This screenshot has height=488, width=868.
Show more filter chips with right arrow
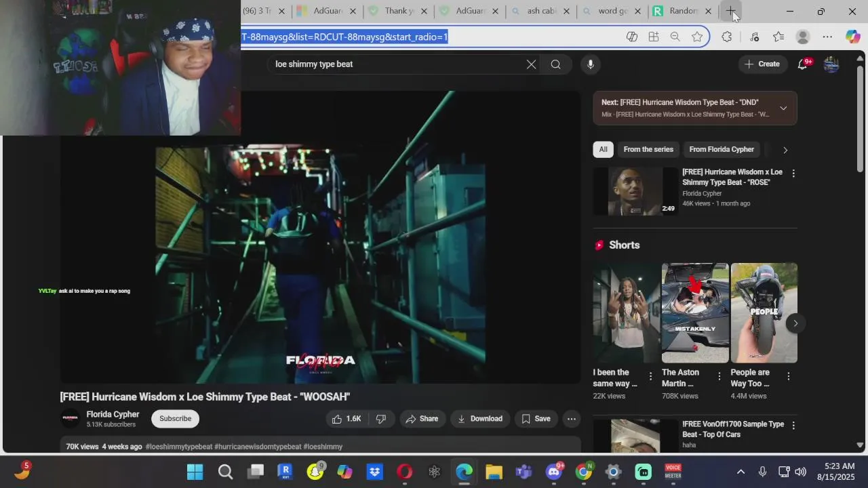coord(785,150)
